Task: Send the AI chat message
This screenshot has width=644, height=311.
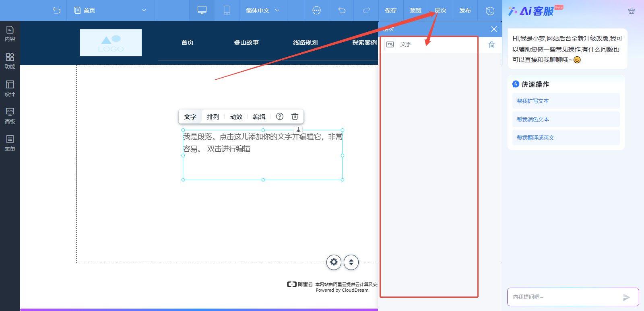Action: tap(626, 297)
